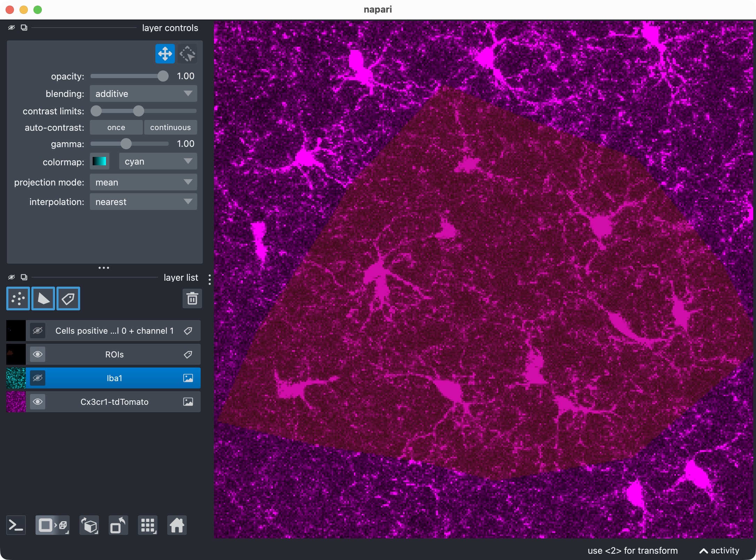Open projection mode dropdown set to mean
756x560 pixels.
pos(144,182)
